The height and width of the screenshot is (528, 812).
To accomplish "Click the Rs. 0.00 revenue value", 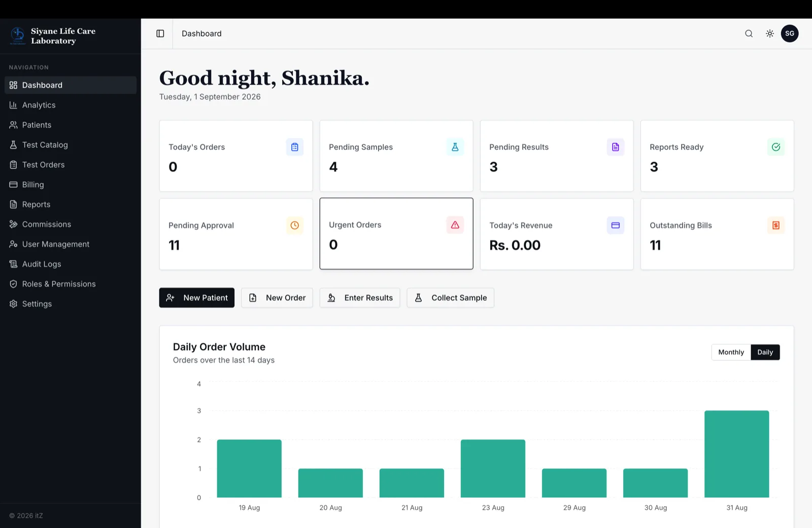I will pos(515,245).
